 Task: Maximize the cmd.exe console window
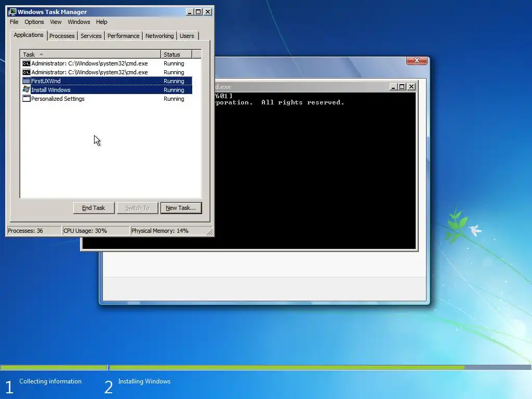pos(402,87)
